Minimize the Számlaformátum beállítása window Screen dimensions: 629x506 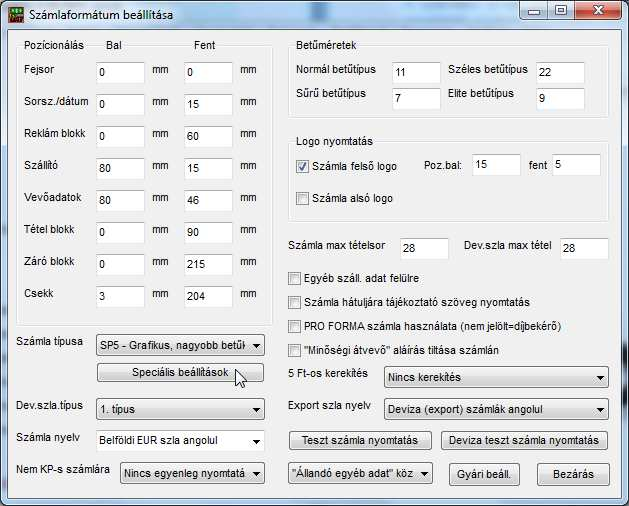click(x=534, y=11)
